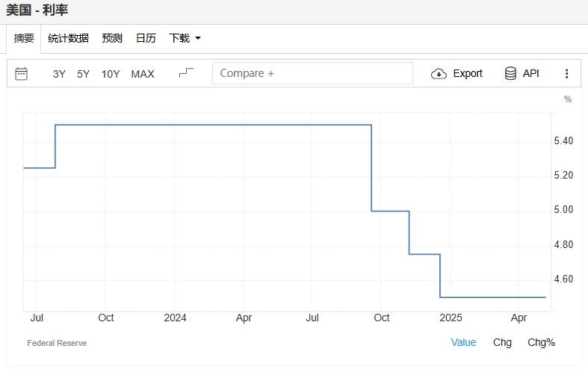Screen dimensions: 588x390
Task: Show the MAX historical range
Action: tap(143, 73)
